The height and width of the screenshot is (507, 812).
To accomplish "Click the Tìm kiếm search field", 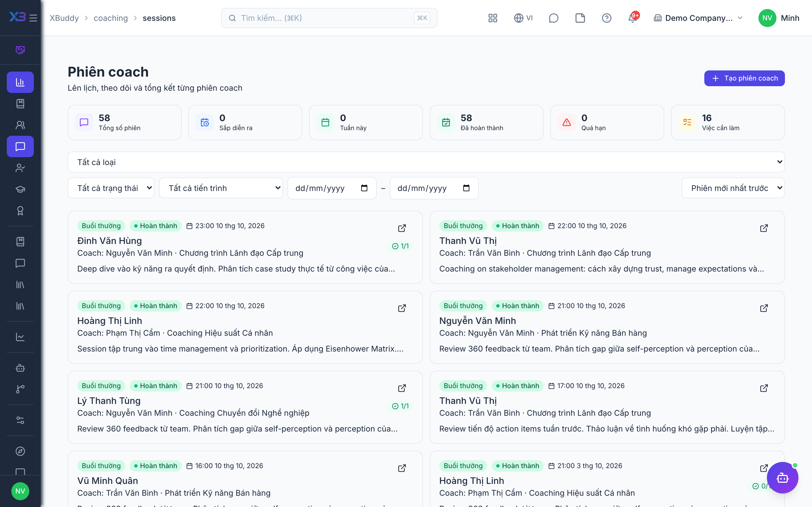I will [329, 18].
